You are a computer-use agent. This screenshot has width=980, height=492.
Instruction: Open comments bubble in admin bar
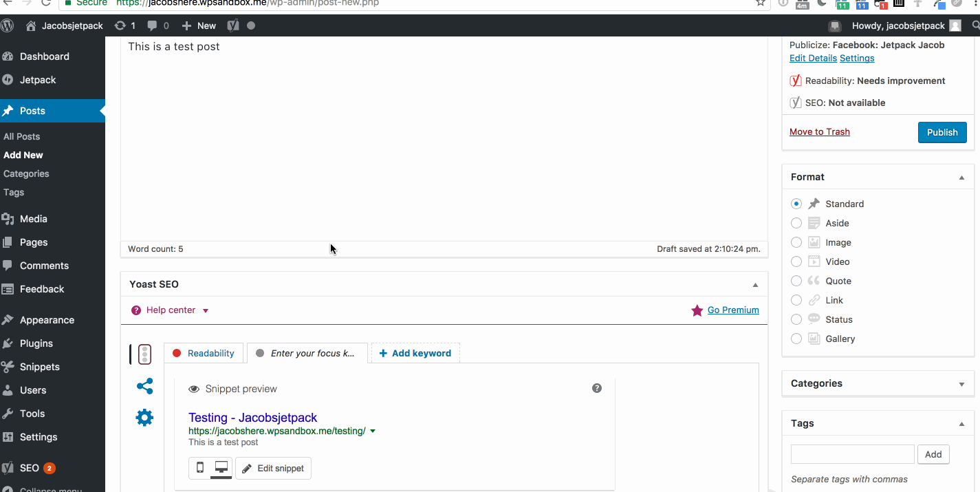pos(157,25)
